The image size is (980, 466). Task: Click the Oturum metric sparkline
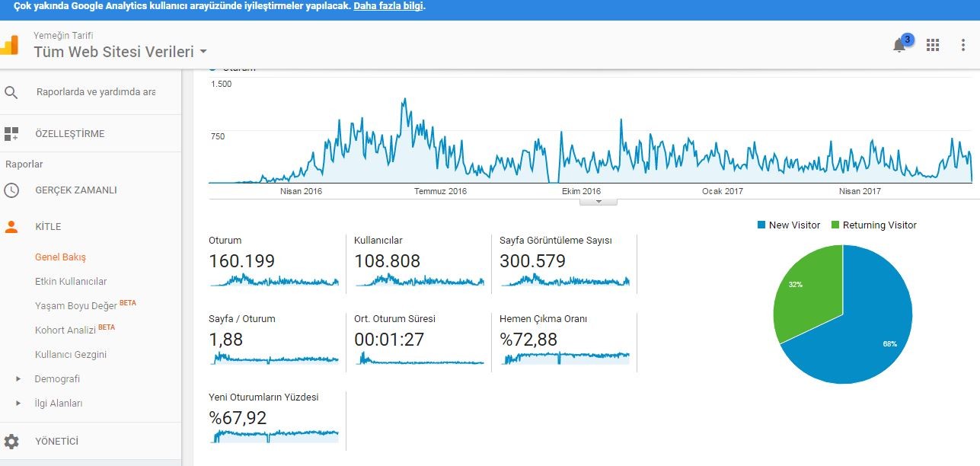pos(274,281)
